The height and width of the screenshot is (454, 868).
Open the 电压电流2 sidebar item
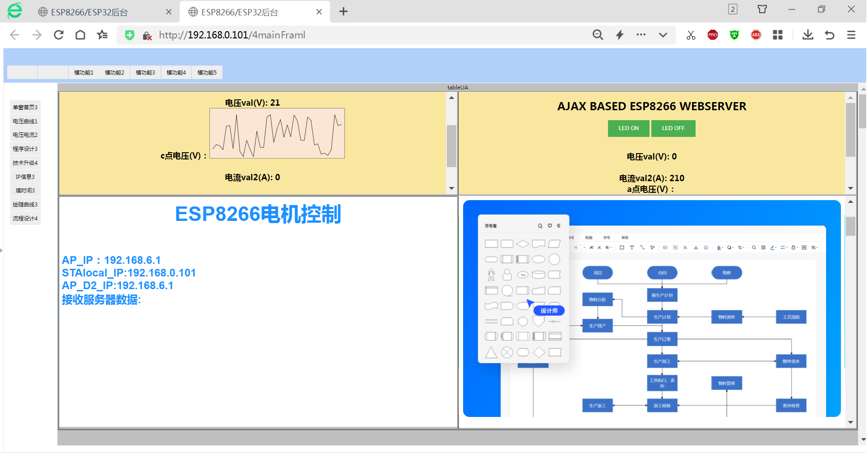click(x=25, y=135)
